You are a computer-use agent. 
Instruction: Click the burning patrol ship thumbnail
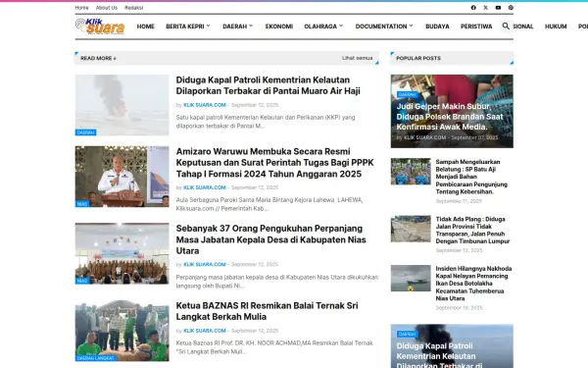122,105
